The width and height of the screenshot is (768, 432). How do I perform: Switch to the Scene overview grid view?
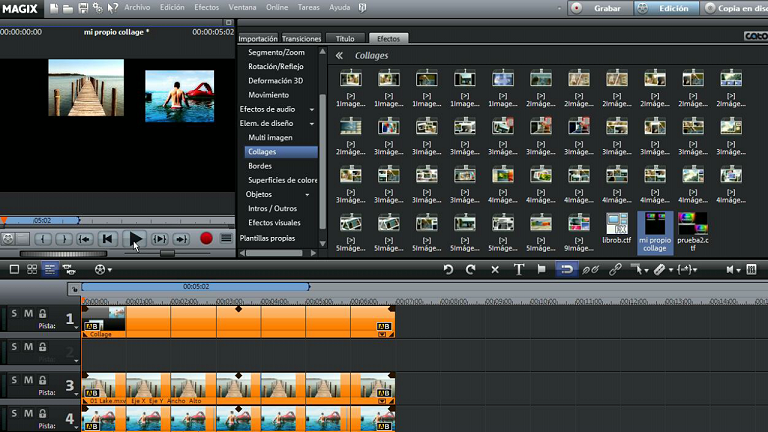[x=32, y=269]
